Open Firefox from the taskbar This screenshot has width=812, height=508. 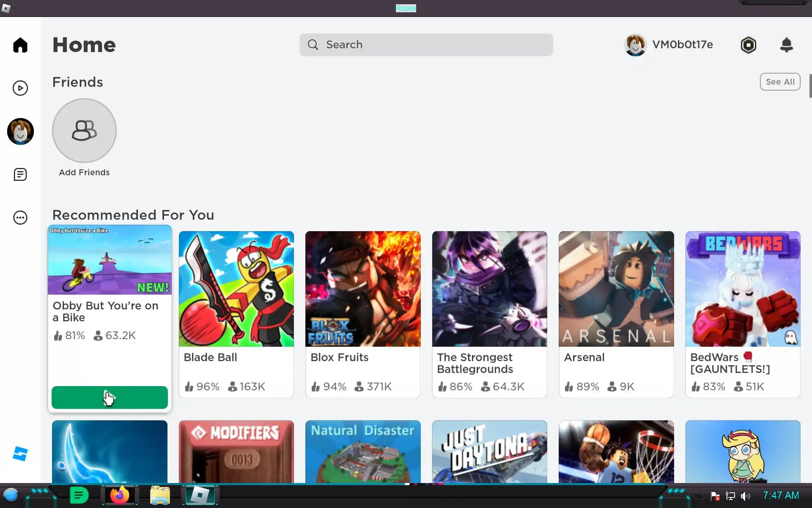(x=119, y=495)
